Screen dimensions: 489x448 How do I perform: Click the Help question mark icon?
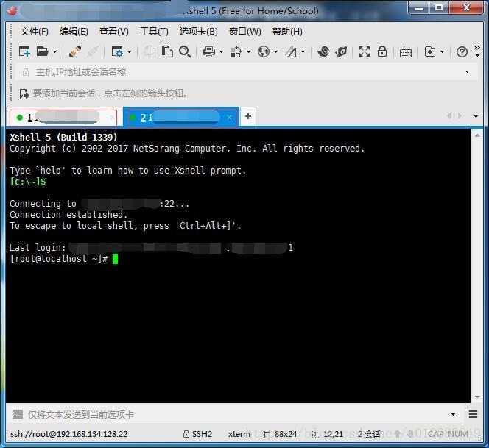(x=462, y=51)
